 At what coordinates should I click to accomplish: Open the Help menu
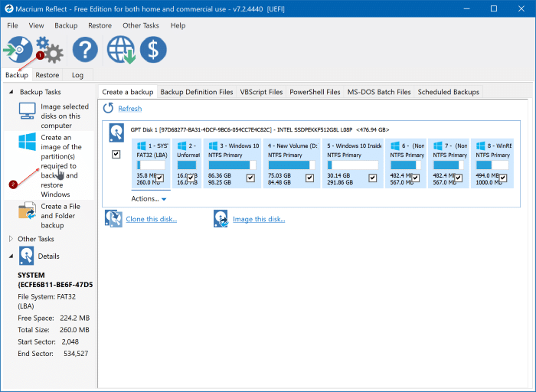[x=178, y=25]
